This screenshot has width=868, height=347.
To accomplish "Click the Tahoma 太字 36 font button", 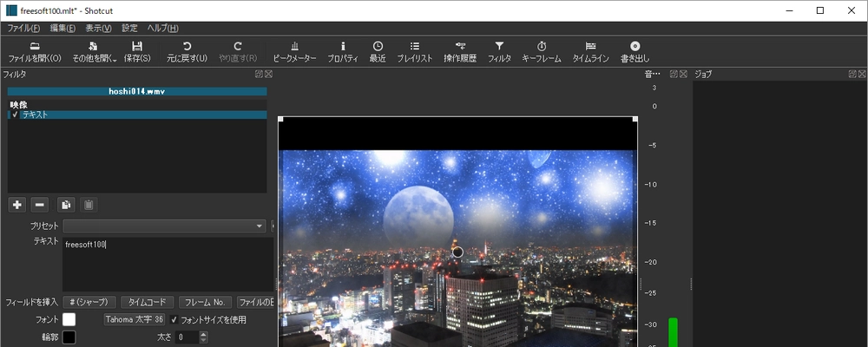I will click(x=134, y=319).
